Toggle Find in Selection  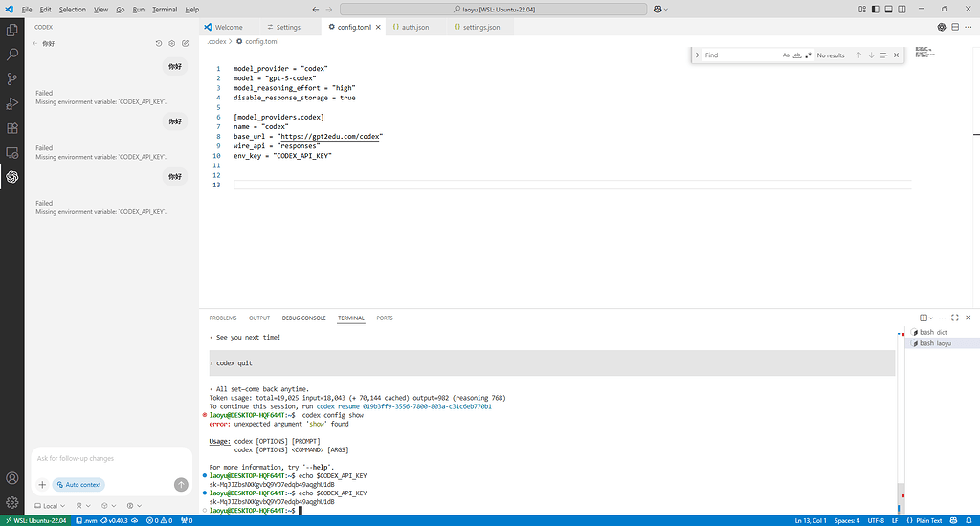click(883, 55)
